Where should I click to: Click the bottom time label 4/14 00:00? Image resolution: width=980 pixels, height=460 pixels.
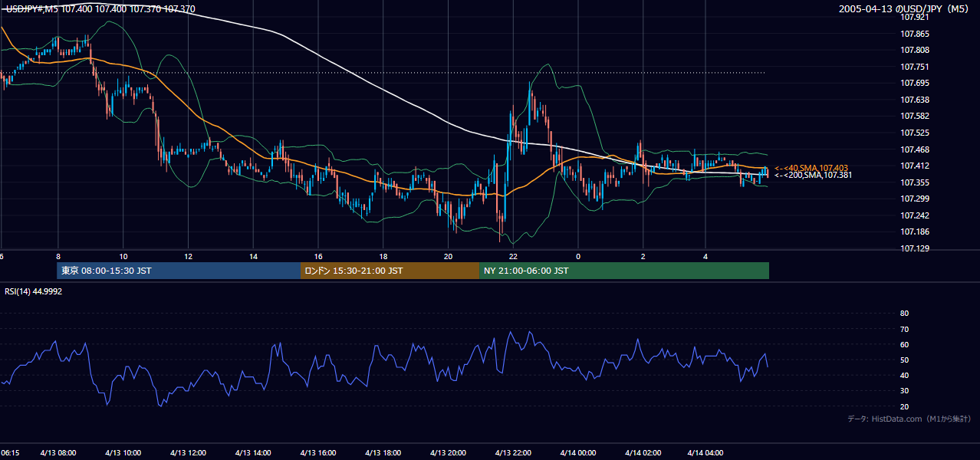[x=578, y=452]
